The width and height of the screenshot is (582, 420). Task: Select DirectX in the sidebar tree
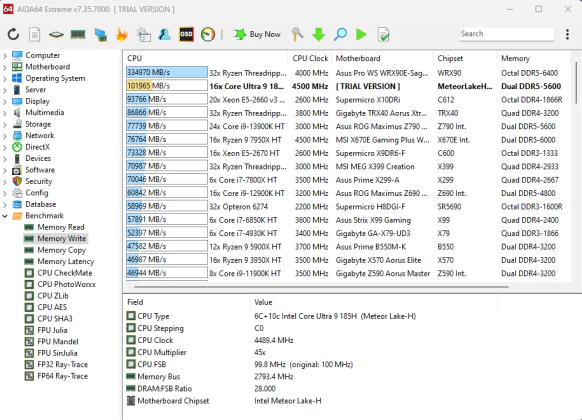37,147
